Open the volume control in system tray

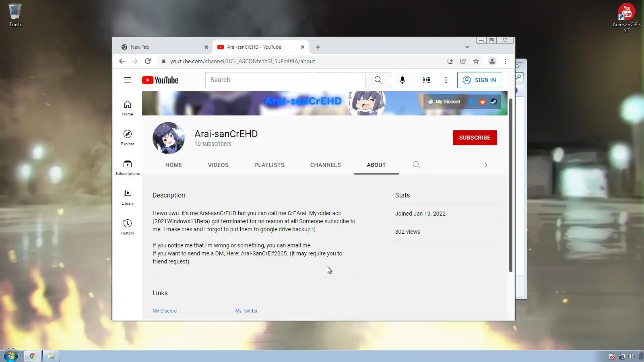[631, 356]
